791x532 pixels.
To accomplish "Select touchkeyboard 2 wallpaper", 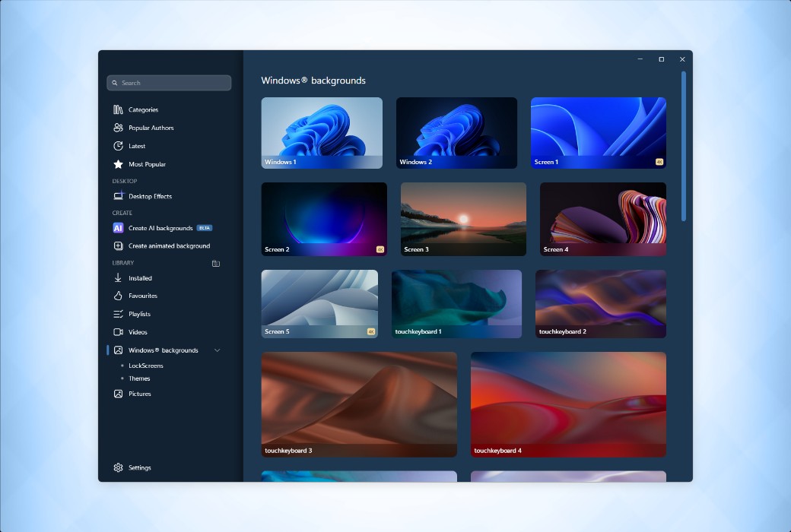I will pyautogui.click(x=601, y=303).
